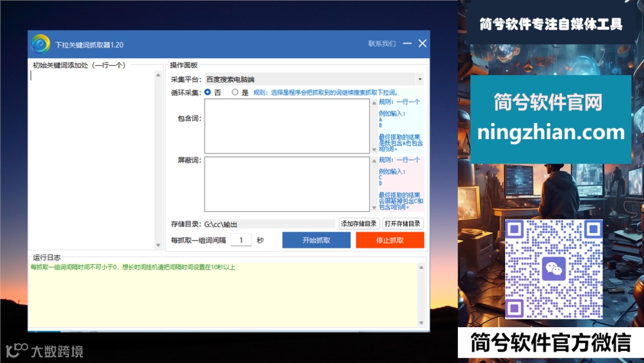Close the 下拉关键词抓取器 window
This screenshot has height=363, width=644.
click(x=422, y=43)
